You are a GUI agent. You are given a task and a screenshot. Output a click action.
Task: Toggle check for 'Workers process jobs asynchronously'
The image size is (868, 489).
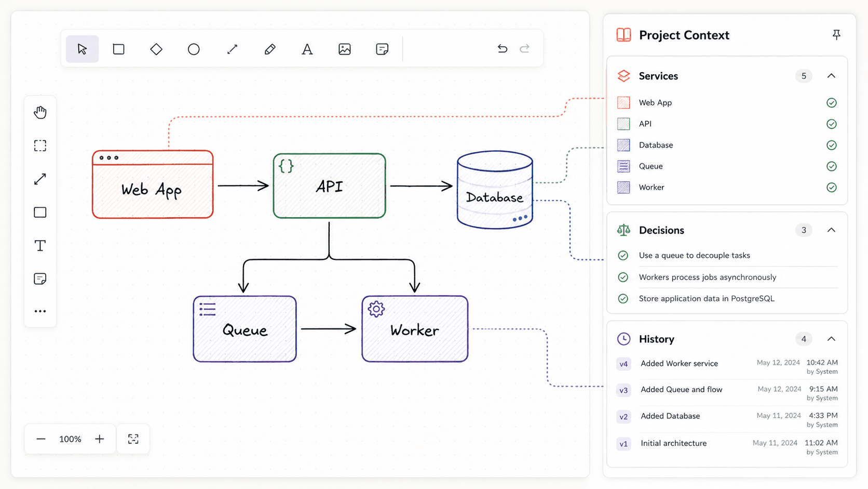(x=623, y=277)
